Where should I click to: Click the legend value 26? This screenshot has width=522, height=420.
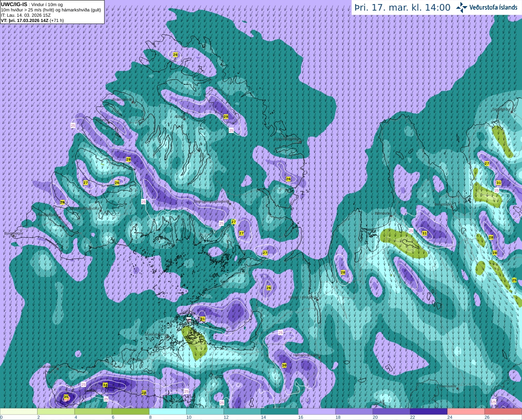(487, 418)
